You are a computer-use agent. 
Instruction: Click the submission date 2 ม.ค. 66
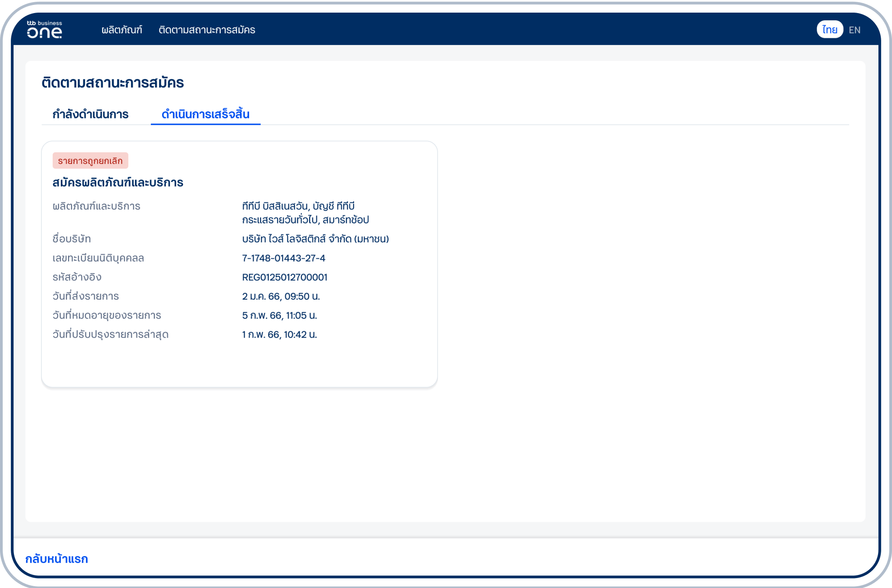pos(281,296)
